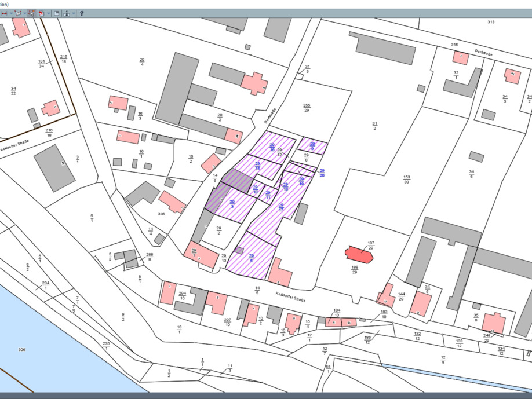Viewport: 532px width, 399px height.
Task: Activate the polygon area measurement tool
Action: 18,13
